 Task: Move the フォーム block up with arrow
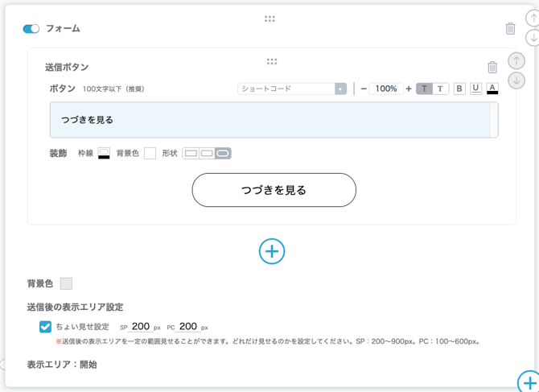tap(533, 18)
